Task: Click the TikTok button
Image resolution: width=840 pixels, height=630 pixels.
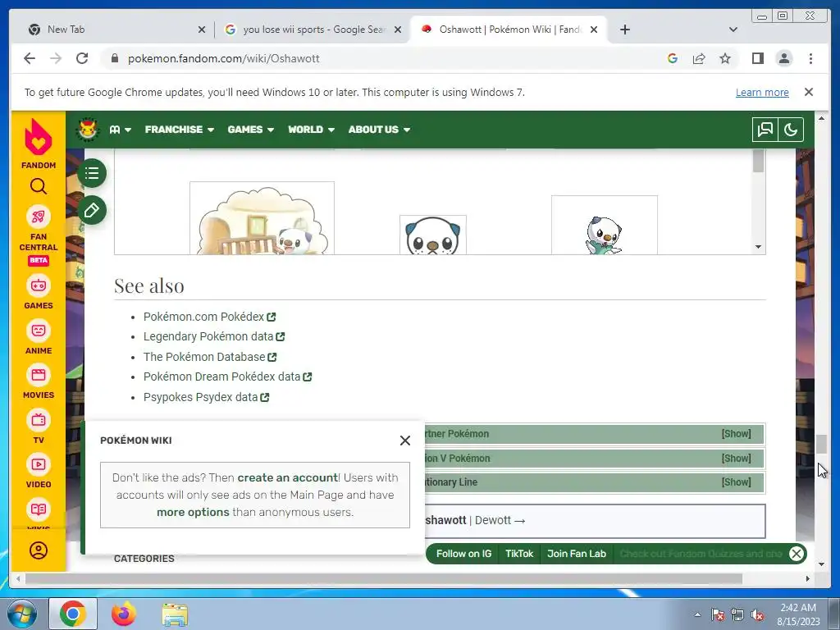Action: pos(519,554)
